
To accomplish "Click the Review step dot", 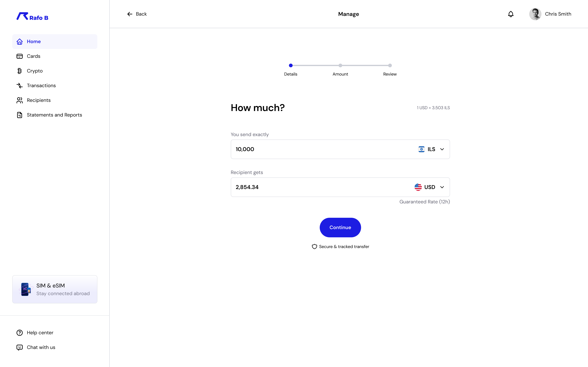I will pos(390,66).
